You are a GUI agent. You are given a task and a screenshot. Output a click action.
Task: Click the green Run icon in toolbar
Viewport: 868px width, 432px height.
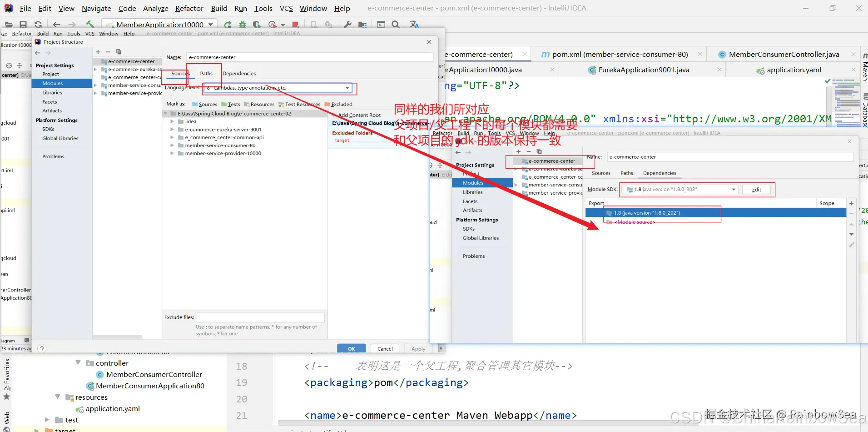(x=228, y=25)
